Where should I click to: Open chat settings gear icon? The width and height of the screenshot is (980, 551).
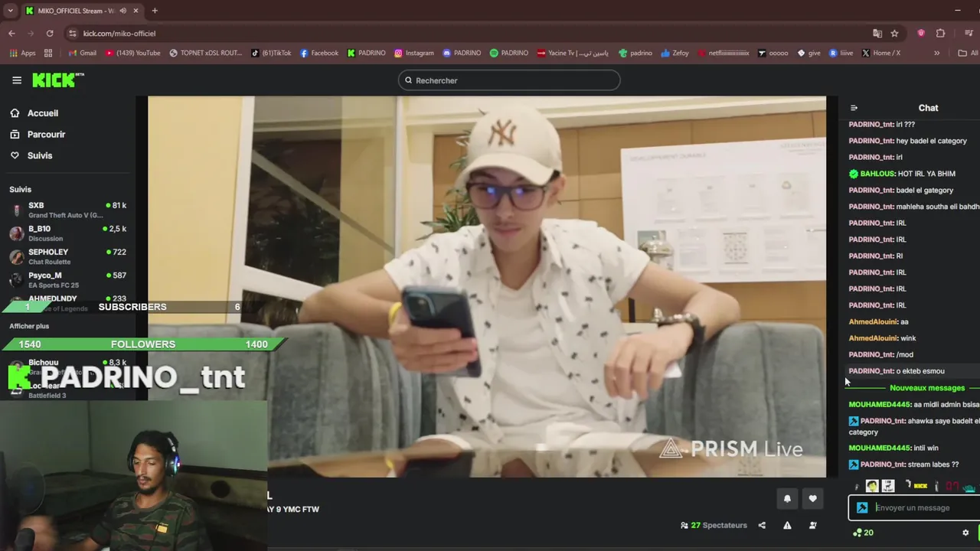coord(965,533)
